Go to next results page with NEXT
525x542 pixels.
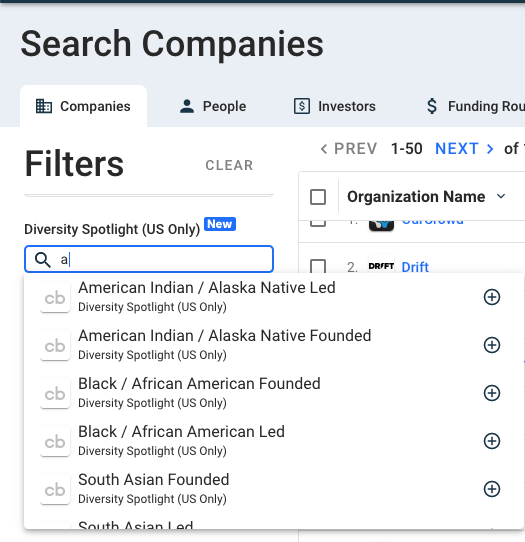click(x=464, y=149)
